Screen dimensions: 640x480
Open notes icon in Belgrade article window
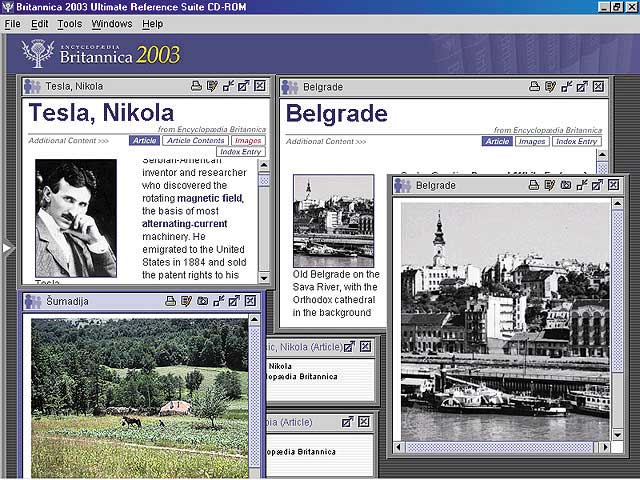click(550, 87)
